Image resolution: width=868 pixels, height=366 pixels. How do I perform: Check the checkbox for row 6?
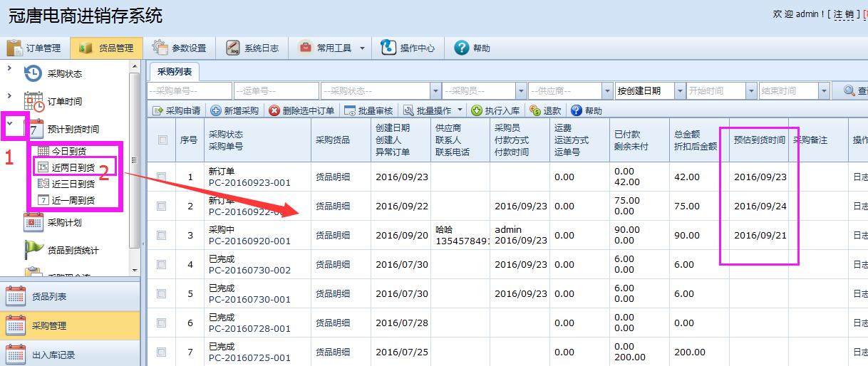(x=161, y=323)
